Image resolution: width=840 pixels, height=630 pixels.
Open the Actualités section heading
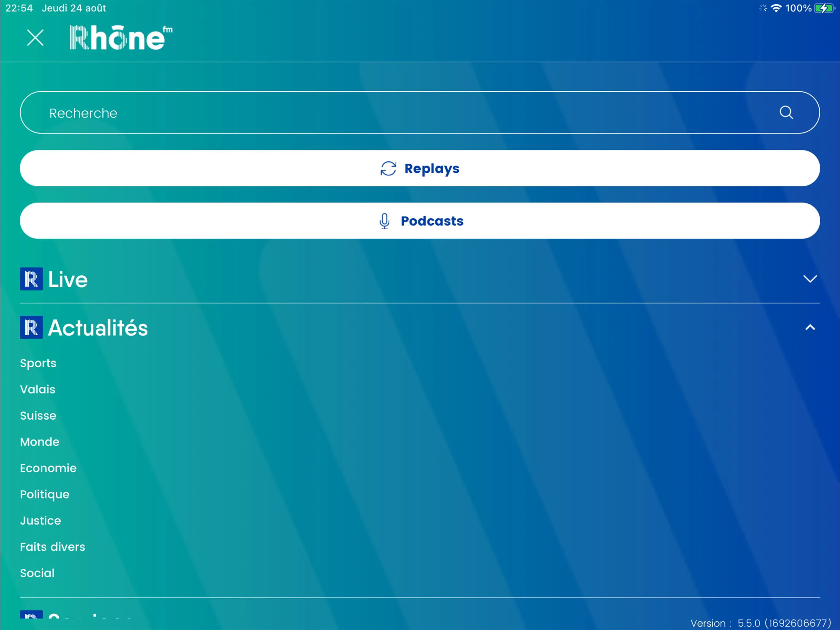pos(98,328)
